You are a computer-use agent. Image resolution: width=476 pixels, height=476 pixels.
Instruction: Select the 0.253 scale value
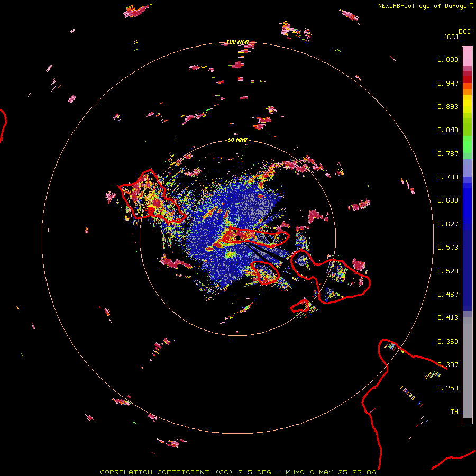[448, 388]
